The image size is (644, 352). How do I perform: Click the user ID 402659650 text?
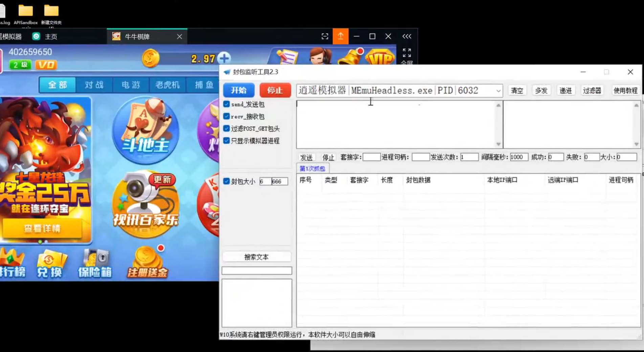(30, 52)
